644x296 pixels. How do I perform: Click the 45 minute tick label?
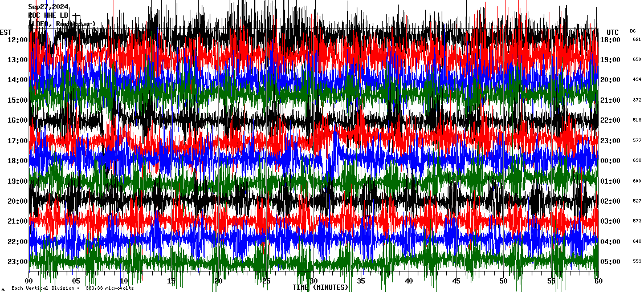pos(456,281)
